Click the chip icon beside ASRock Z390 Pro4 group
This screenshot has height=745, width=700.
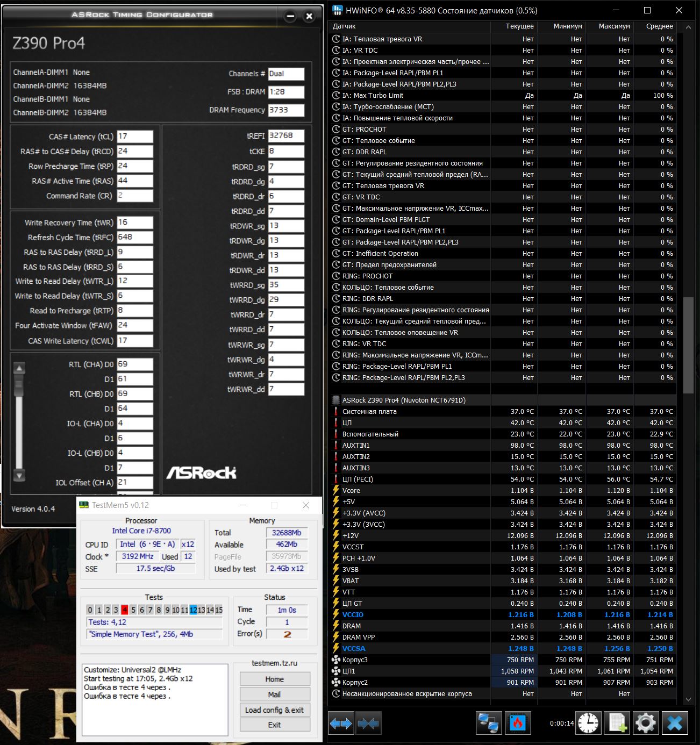click(336, 400)
